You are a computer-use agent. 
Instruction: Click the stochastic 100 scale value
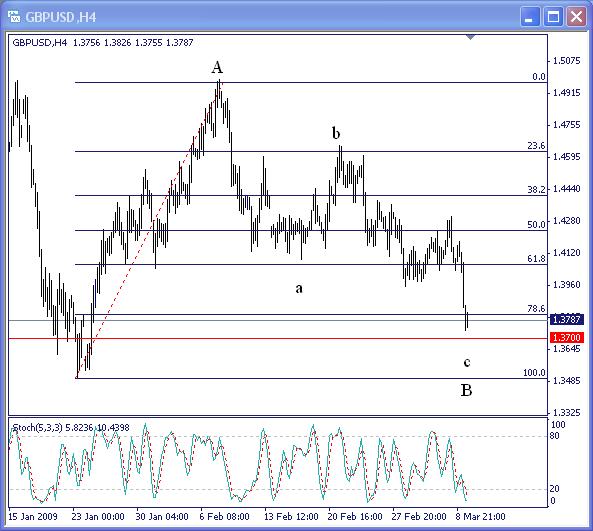pos(558,425)
